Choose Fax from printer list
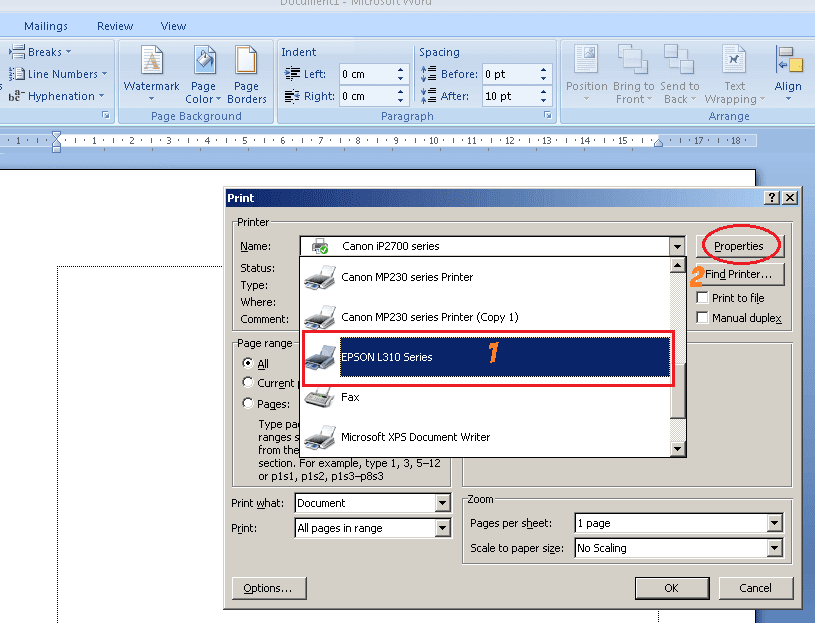Screen dimensions: 815x623 coord(487,397)
